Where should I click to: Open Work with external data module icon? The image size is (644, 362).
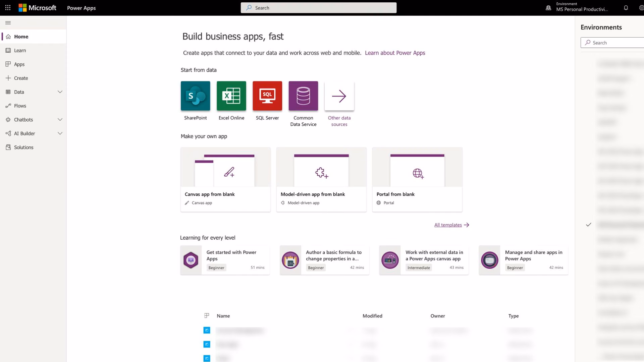pyautogui.click(x=390, y=260)
